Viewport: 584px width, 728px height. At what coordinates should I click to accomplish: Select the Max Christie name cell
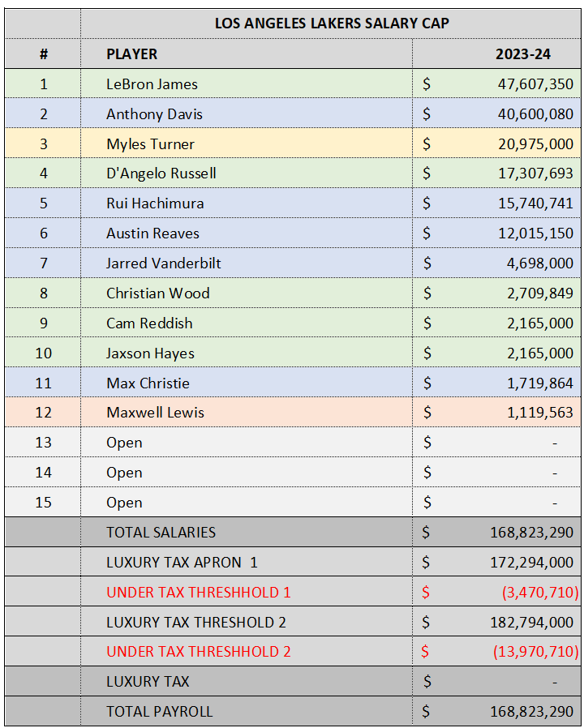point(247,383)
